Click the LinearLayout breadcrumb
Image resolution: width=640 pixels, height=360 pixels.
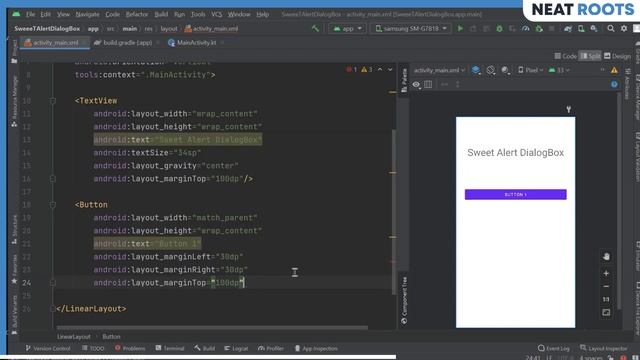(x=74, y=337)
